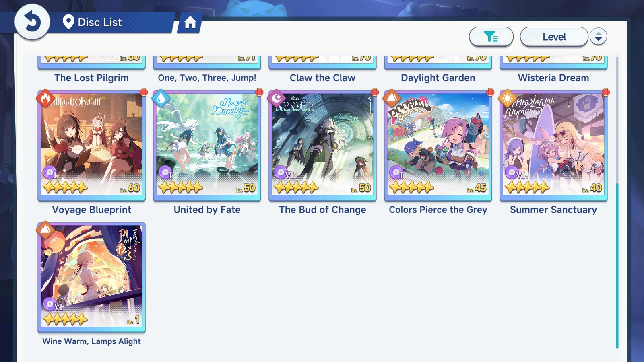The image size is (644, 362).
Task: Open Wine Warm, Lamps Alight disc
Action: (92, 278)
